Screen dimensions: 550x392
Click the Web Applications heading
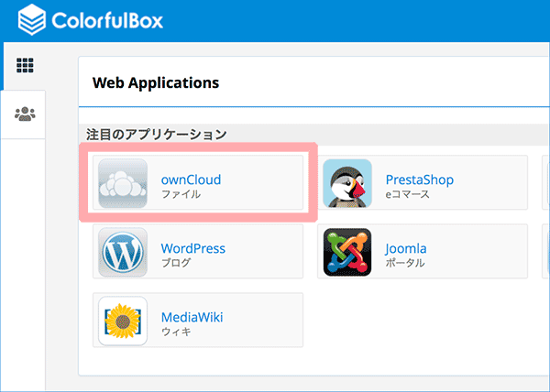coord(156,83)
